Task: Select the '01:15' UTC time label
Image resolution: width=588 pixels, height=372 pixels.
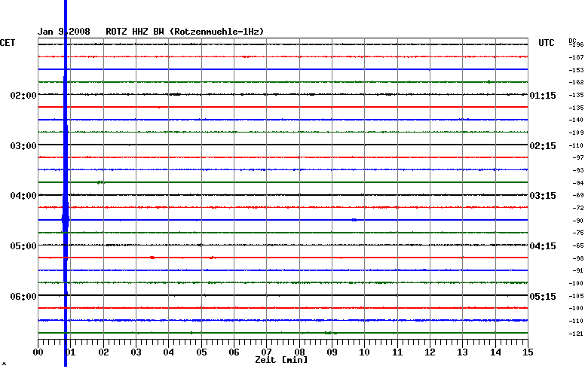Action: click(x=543, y=96)
